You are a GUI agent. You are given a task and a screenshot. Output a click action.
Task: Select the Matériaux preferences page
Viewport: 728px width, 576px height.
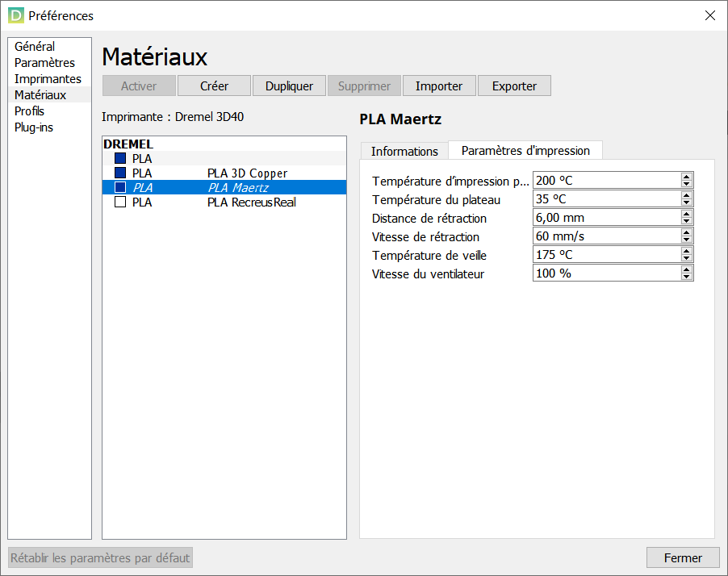click(49, 94)
